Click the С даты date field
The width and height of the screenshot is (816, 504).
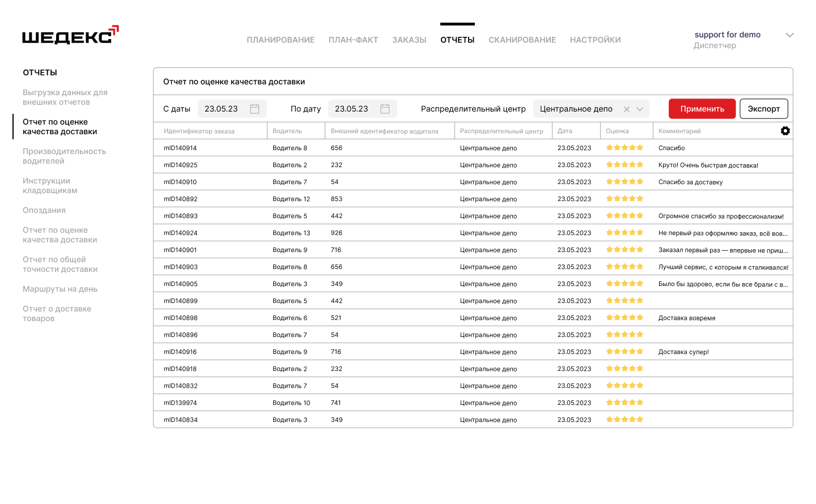click(232, 109)
